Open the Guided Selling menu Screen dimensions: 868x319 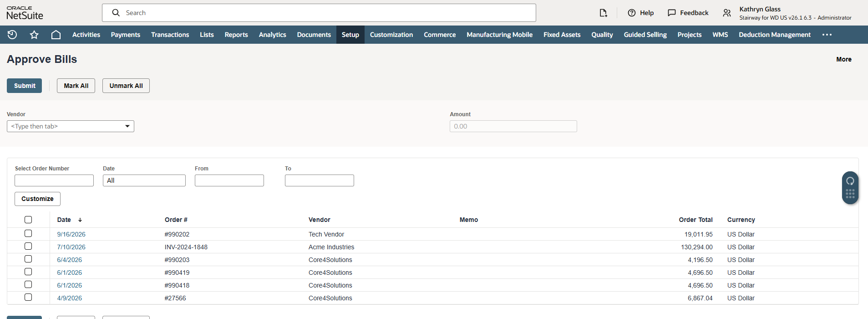(645, 35)
